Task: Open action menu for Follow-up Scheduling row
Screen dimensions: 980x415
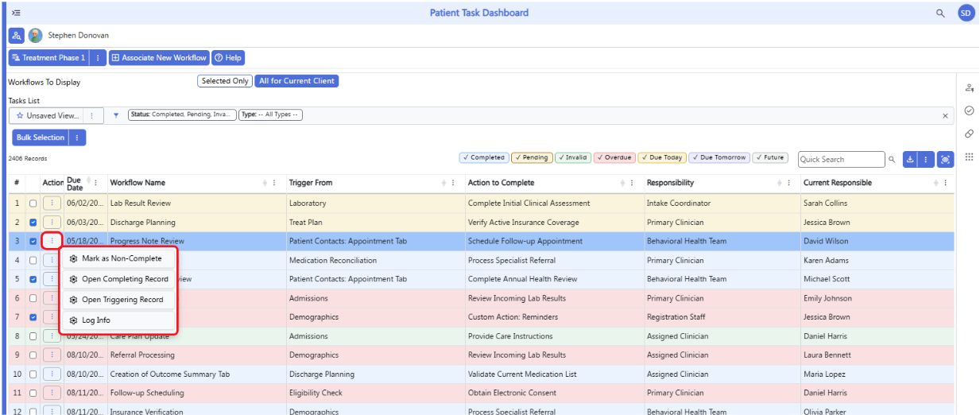Action: click(52, 393)
